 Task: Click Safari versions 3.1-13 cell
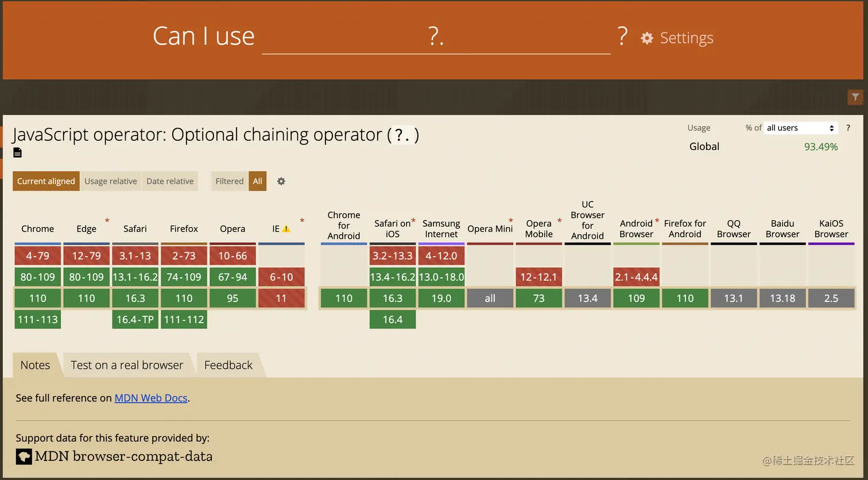pos(135,256)
